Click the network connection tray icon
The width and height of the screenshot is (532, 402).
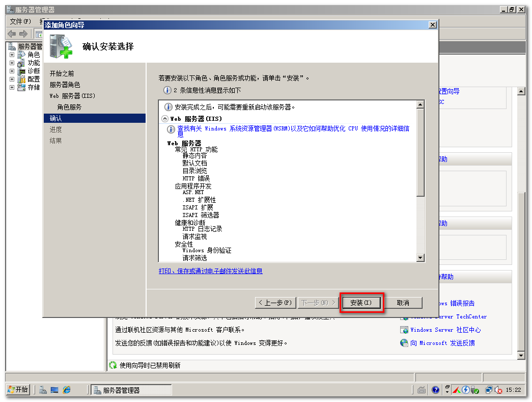(489, 390)
